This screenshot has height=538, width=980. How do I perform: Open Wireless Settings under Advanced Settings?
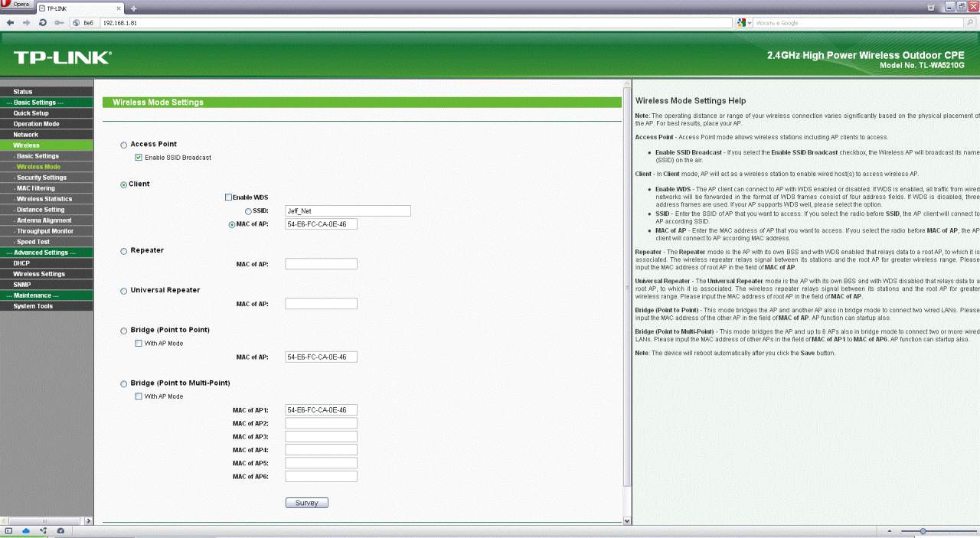coord(47,274)
